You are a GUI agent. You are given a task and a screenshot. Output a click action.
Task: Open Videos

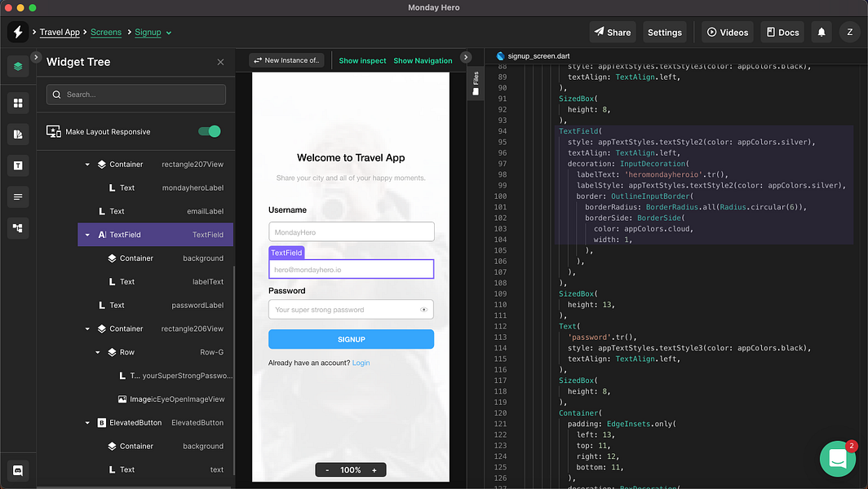click(728, 32)
